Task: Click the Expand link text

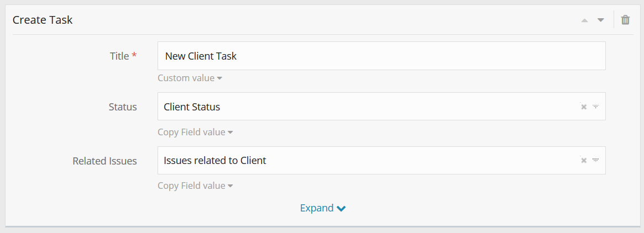Action: 317,208
